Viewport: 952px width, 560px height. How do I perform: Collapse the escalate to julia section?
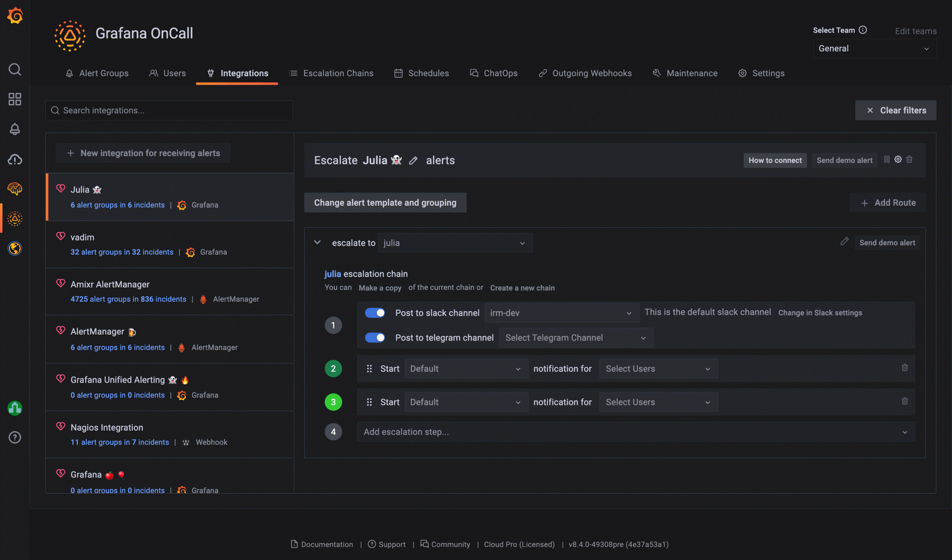click(x=317, y=242)
